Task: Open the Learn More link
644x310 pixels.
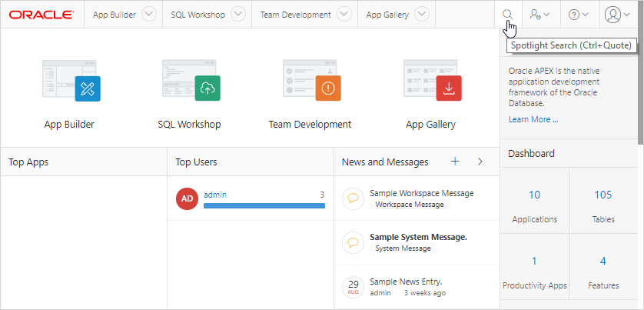Action: click(533, 120)
